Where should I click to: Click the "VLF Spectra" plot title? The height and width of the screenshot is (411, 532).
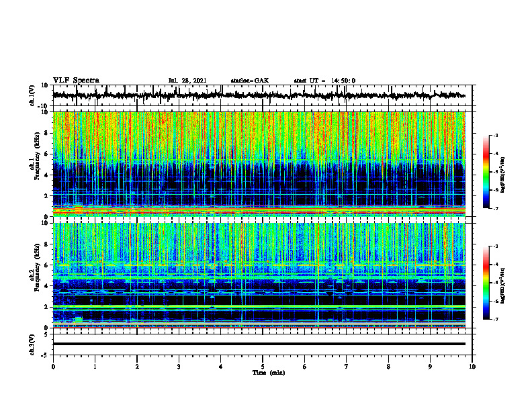tap(76, 81)
